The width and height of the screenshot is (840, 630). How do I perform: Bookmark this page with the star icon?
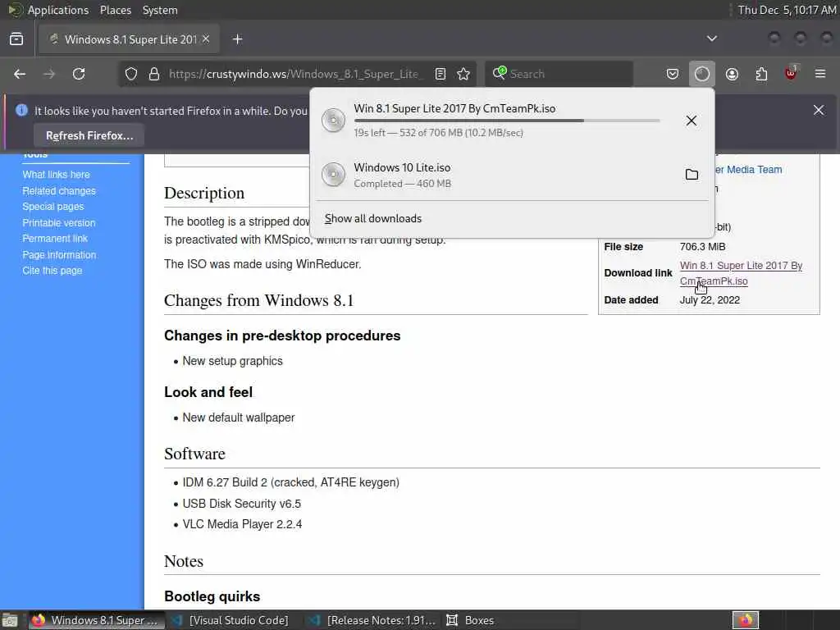(464, 74)
